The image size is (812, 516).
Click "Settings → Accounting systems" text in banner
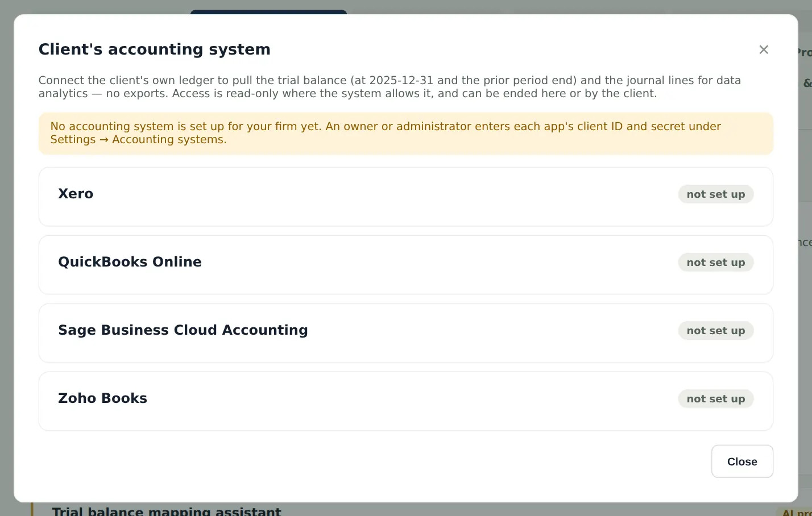click(138, 140)
